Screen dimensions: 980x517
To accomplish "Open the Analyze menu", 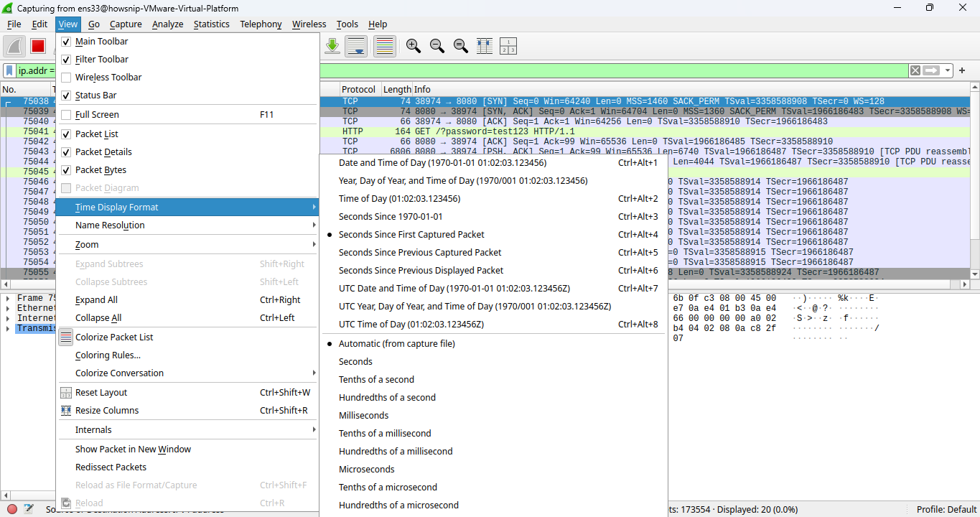I will click(168, 24).
